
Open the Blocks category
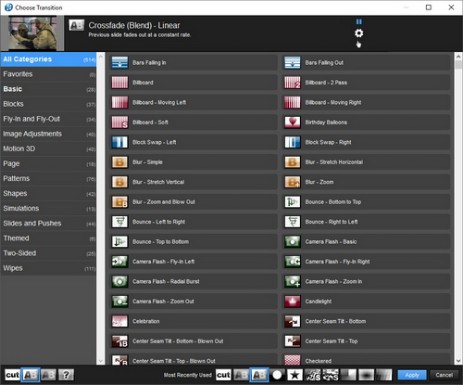pos(48,104)
